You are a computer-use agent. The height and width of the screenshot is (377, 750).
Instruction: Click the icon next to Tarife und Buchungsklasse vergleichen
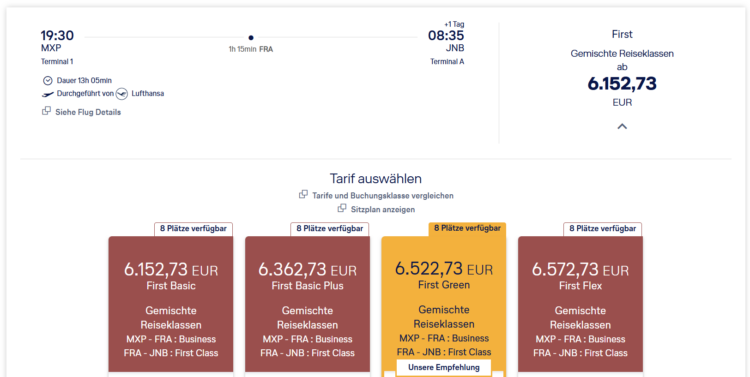tap(303, 194)
